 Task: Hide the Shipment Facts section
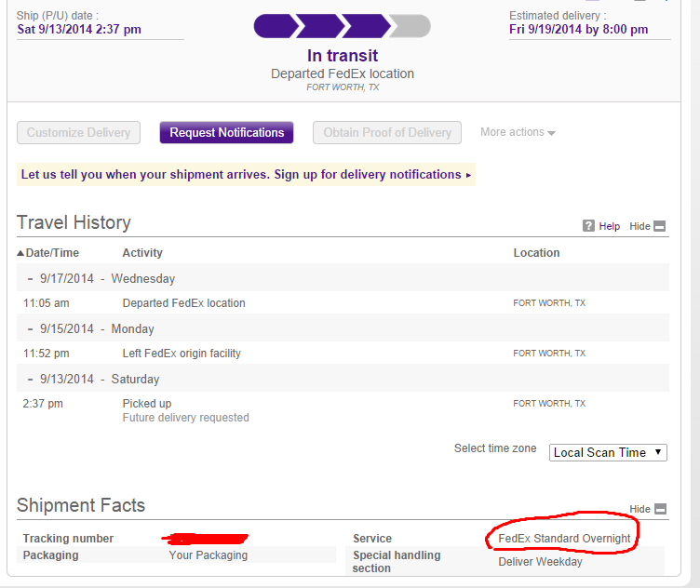[639, 509]
